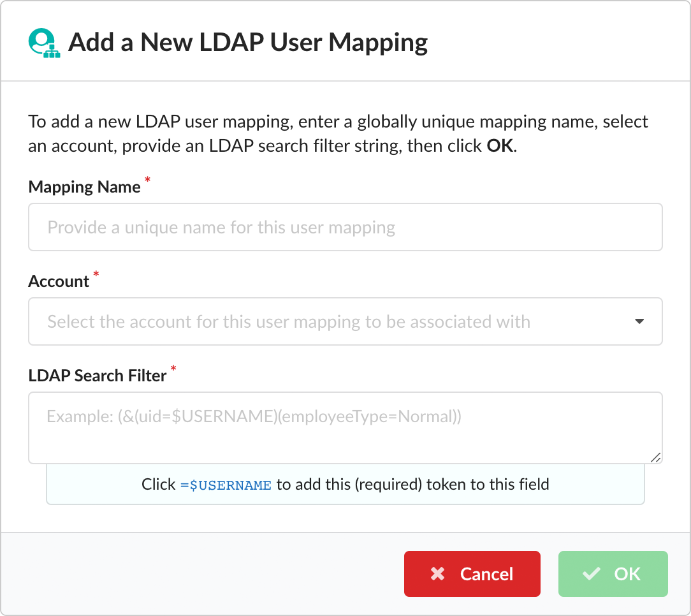Click the Account dropdown chevron arrow
This screenshot has width=691, height=616.
(639, 322)
